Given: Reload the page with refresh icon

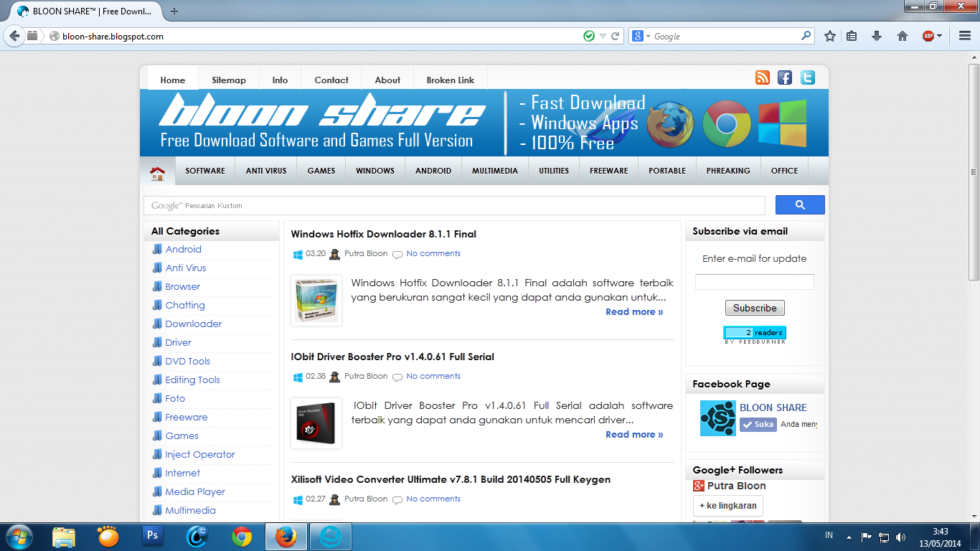Looking at the screenshot, I should pos(615,36).
